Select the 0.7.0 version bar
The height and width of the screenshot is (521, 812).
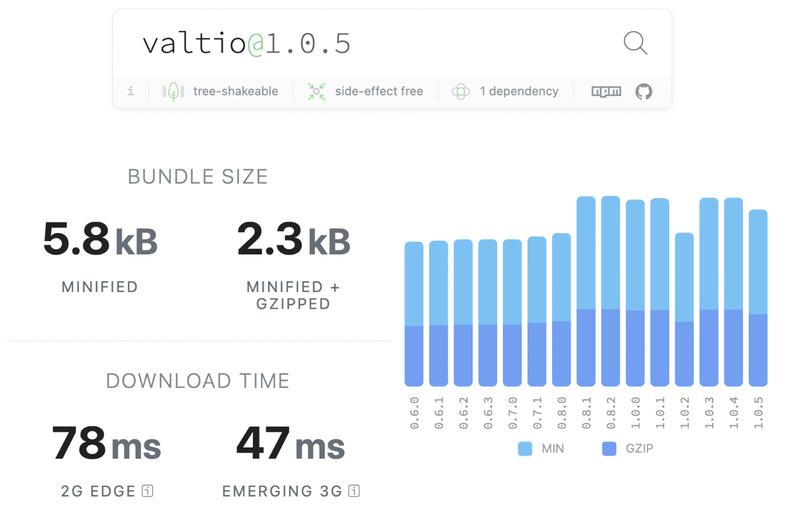(513, 313)
